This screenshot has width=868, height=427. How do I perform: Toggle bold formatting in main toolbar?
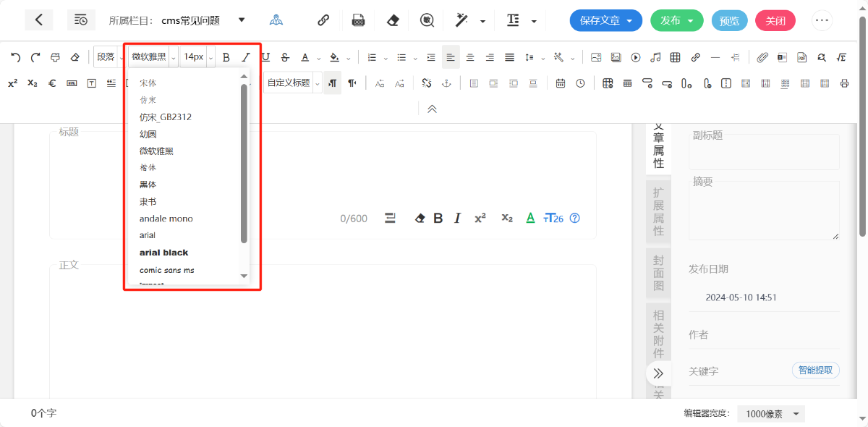tap(226, 57)
